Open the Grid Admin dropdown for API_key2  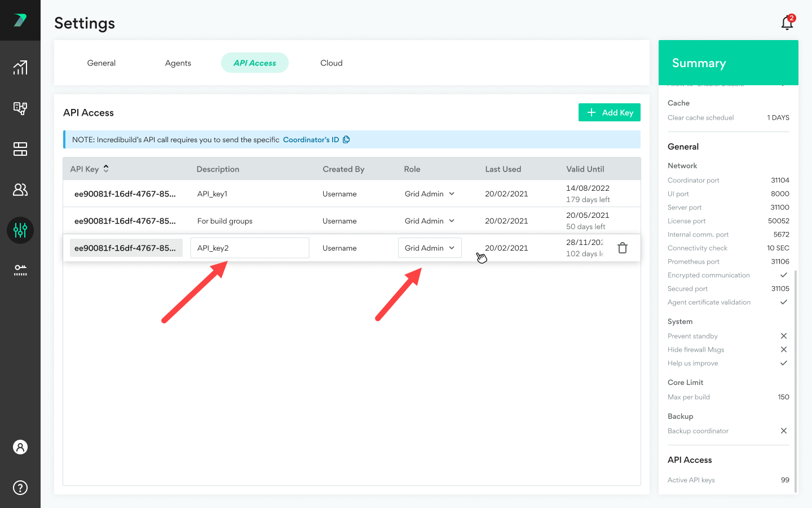[x=430, y=248]
